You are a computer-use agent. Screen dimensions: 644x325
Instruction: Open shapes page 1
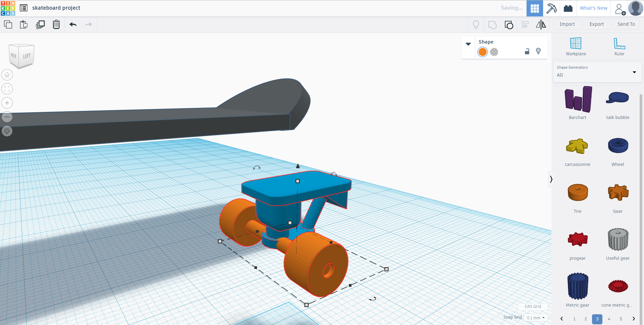[574, 319]
